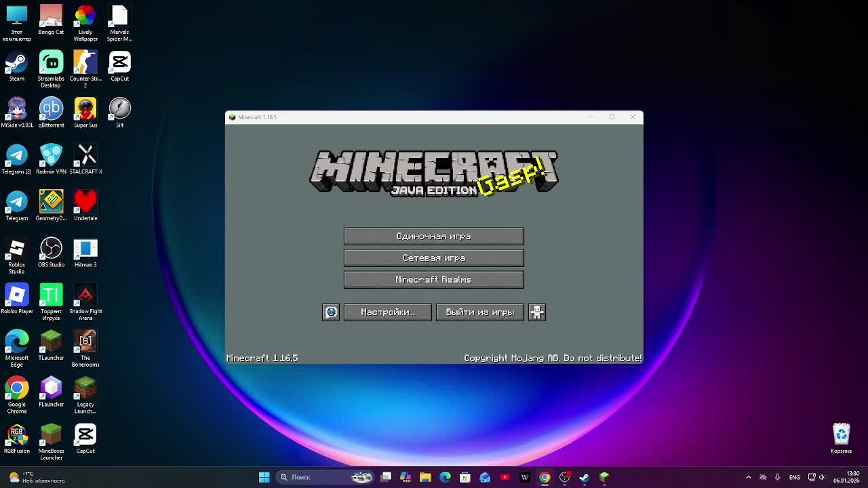
Task: Open Корзина recycle bin on desktop
Action: [x=842, y=439]
